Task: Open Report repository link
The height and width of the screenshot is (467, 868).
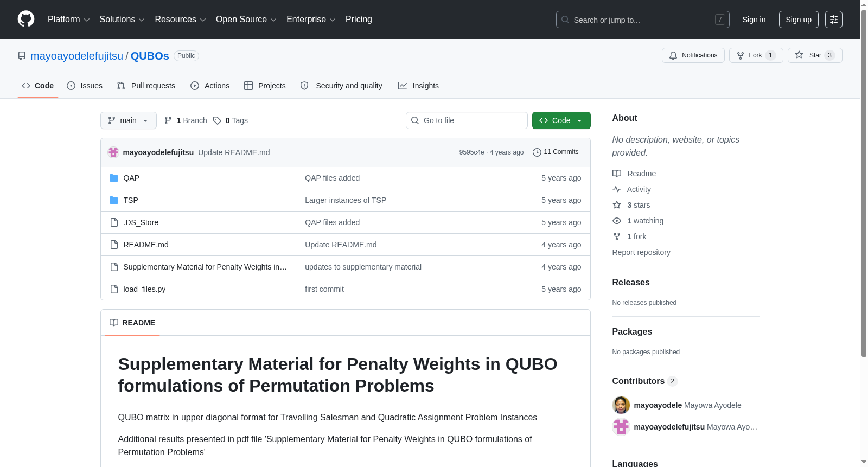Action: click(641, 252)
